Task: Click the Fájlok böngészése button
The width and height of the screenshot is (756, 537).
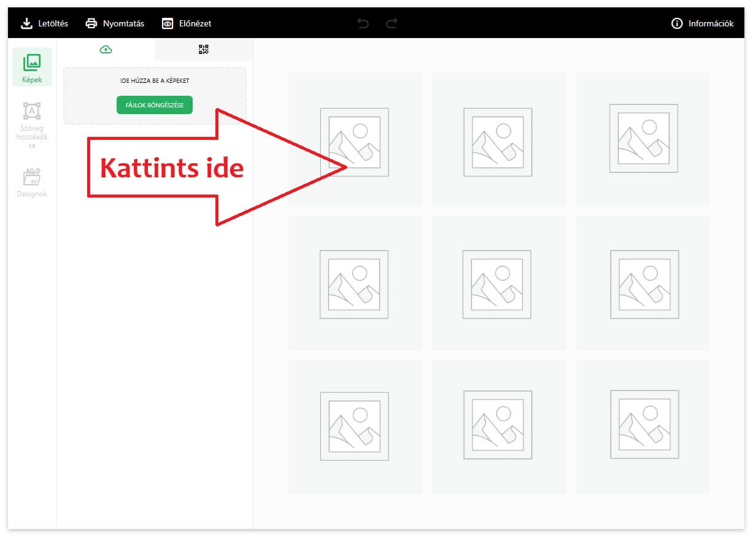Action: coord(155,105)
